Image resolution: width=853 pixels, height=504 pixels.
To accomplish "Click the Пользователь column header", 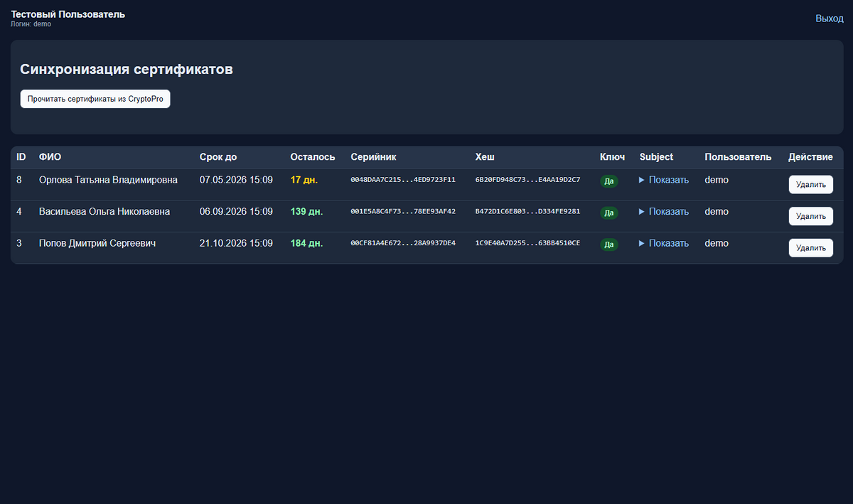I will (x=738, y=156).
